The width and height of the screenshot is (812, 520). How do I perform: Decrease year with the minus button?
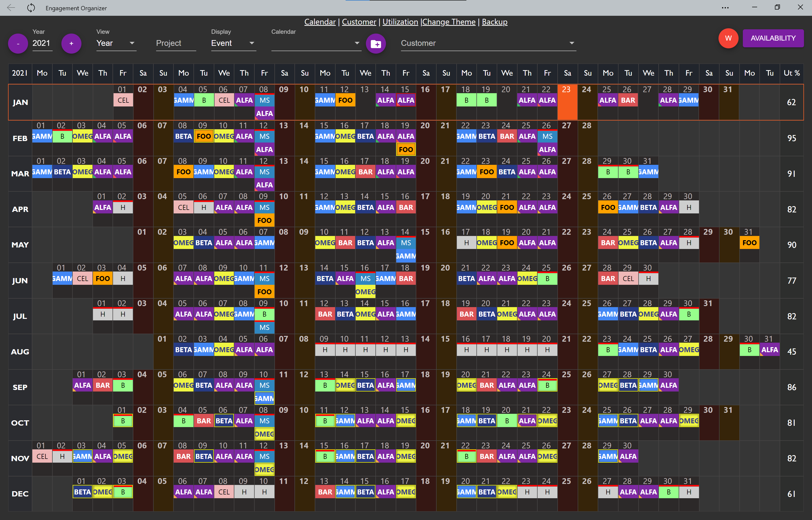pyautogui.click(x=18, y=44)
